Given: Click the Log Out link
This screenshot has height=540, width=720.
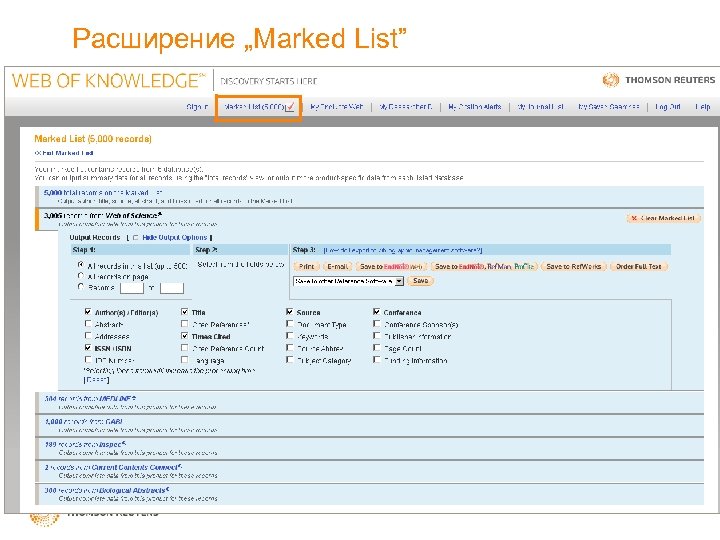Looking at the screenshot, I should click(668, 107).
